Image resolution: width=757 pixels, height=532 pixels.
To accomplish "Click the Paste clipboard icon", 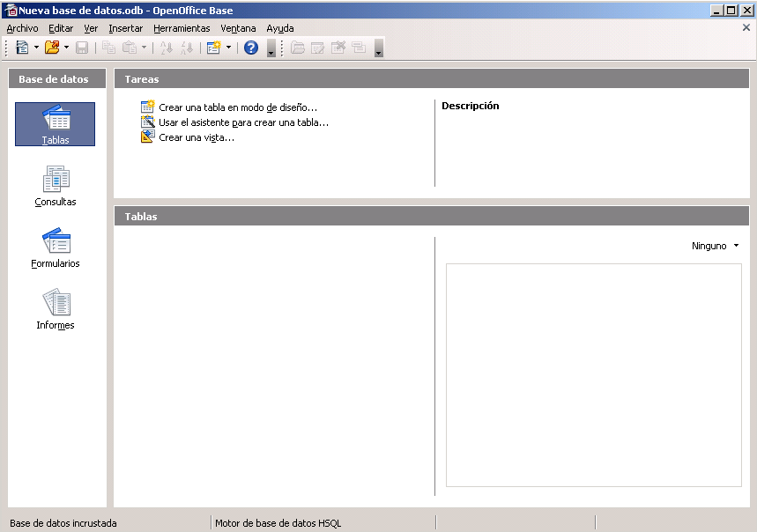I will [x=130, y=48].
